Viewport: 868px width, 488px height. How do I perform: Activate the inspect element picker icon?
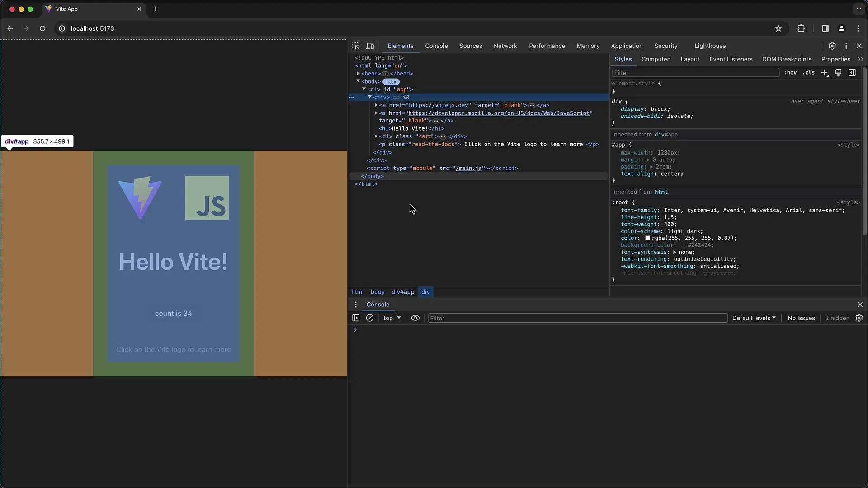coord(356,46)
